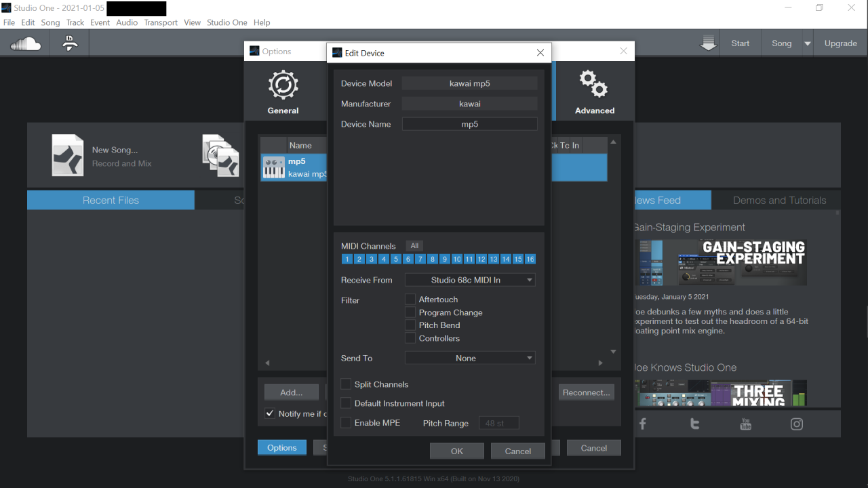Open the YouTube icon on Start page
Image resolution: width=868 pixels, height=488 pixels.
(746, 424)
